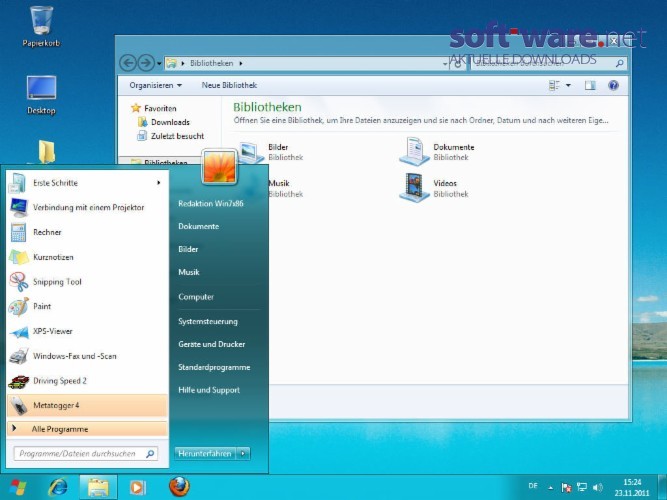This screenshot has height=500, width=667.
Task: Open Windows-Fax und -Scan
Action: click(87, 356)
